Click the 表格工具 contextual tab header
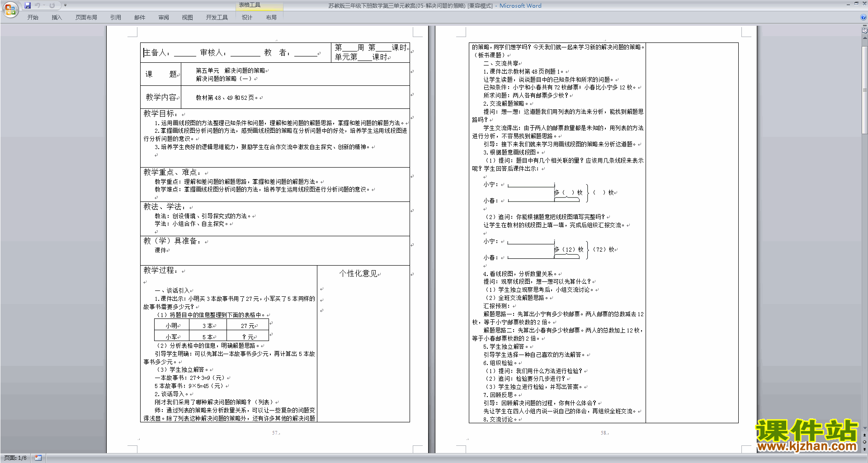Screen dimensions: 868x463 click(259, 5)
